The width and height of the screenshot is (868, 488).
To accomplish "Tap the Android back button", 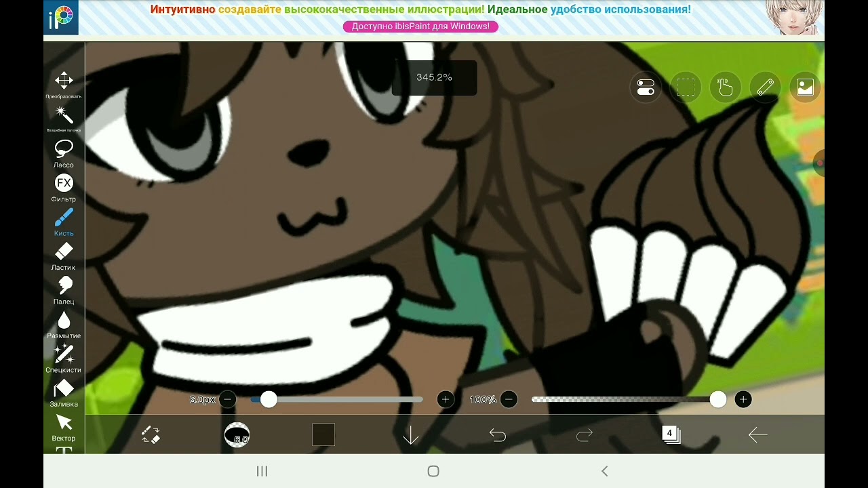I will (x=605, y=471).
